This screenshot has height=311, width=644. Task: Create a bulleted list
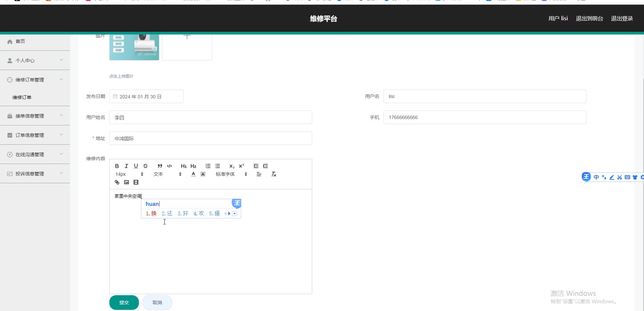(217, 166)
